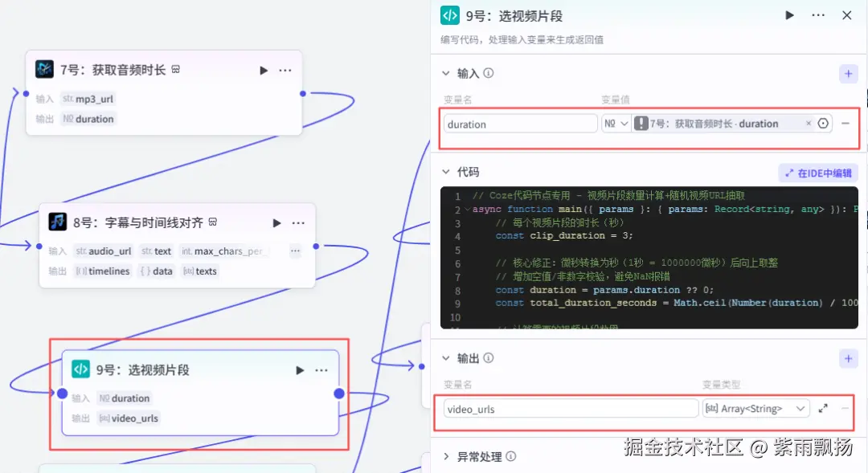Click the video_urls output tag on node 9号
Image resolution: width=868 pixels, height=473 pixels.
pyautogui.click(x=129, y=418)
